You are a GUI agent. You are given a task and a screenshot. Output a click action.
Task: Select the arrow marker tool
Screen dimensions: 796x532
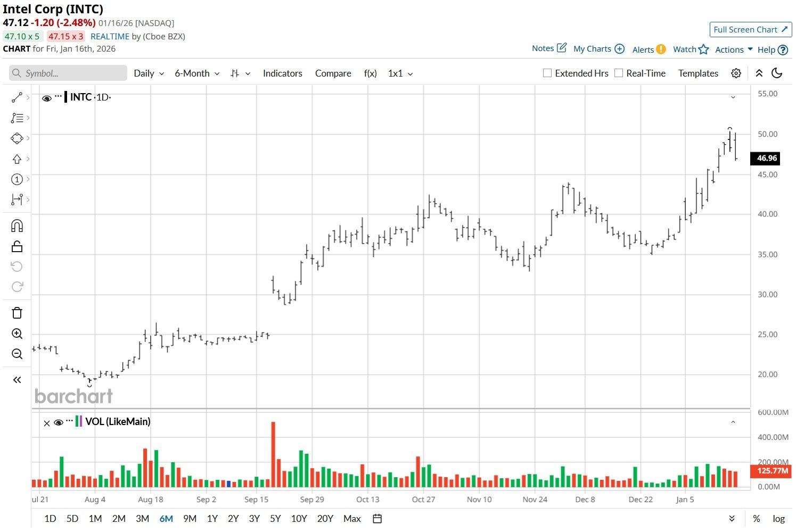click(x=17, y=159)
